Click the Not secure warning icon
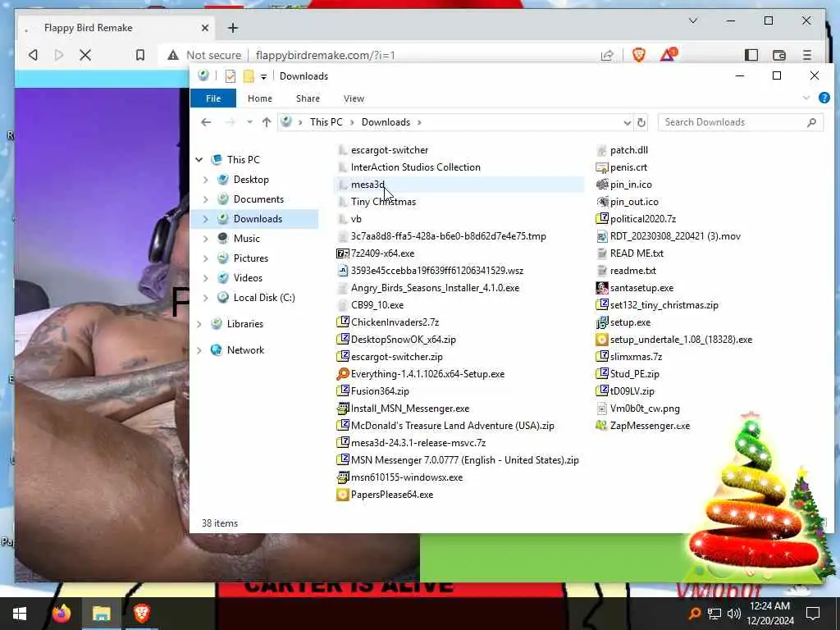The width and height of the screenshot is (840, 630). 172,55
